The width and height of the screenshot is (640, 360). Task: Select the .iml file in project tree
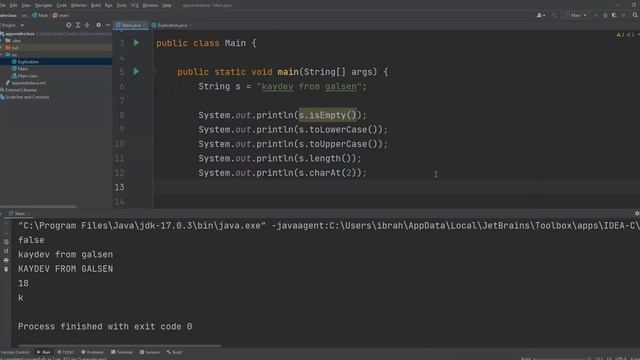pyautogui.click(x=28, y=83)
